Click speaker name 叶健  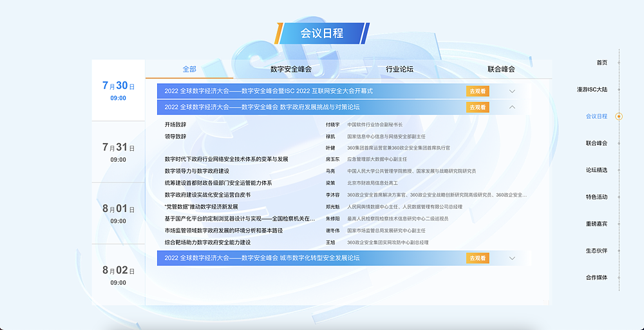[330, 148]
